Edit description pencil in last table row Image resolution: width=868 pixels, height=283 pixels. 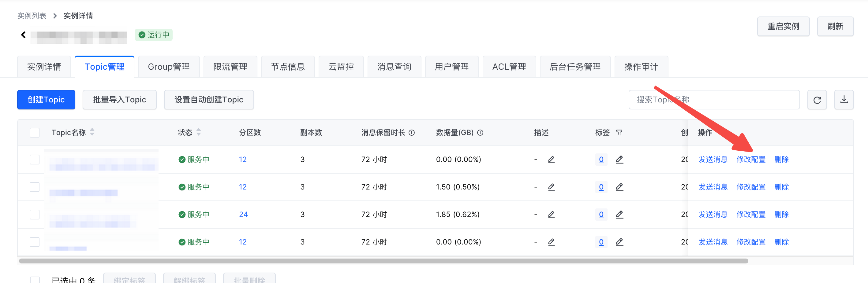coord(551,242)
